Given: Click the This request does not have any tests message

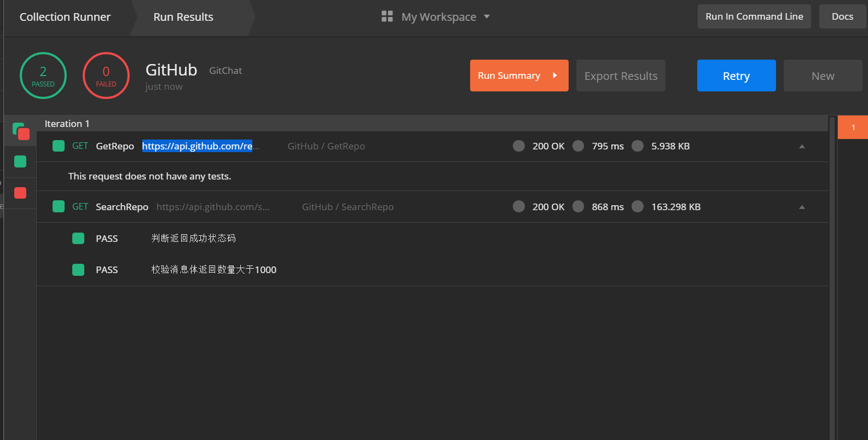Looking at the screenshot, I should (x=149, y=176).
